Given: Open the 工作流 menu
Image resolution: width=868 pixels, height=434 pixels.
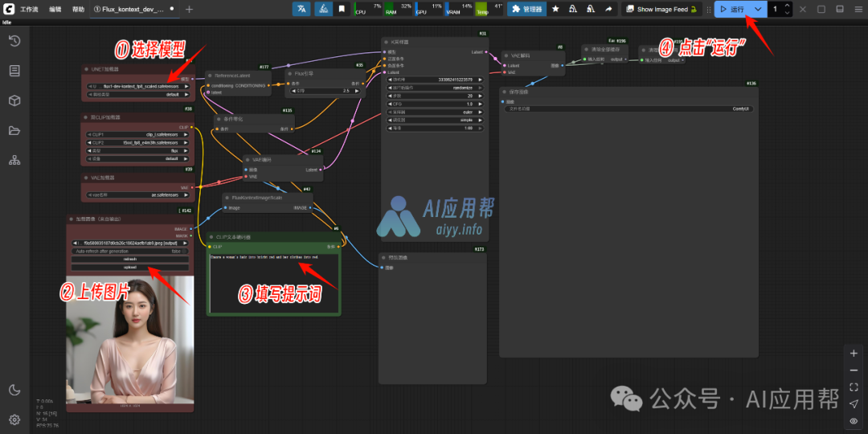Looking at the screenshot, I should point(30,9).
